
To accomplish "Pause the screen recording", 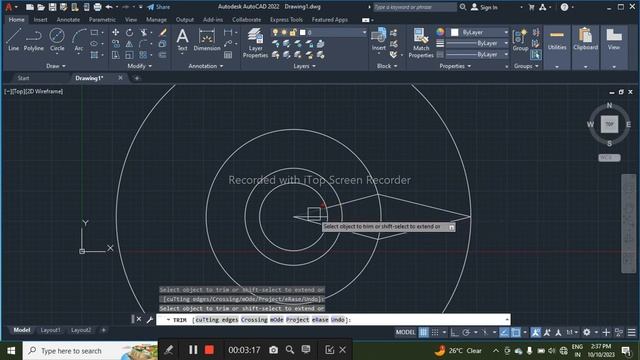I will point(193,350).
